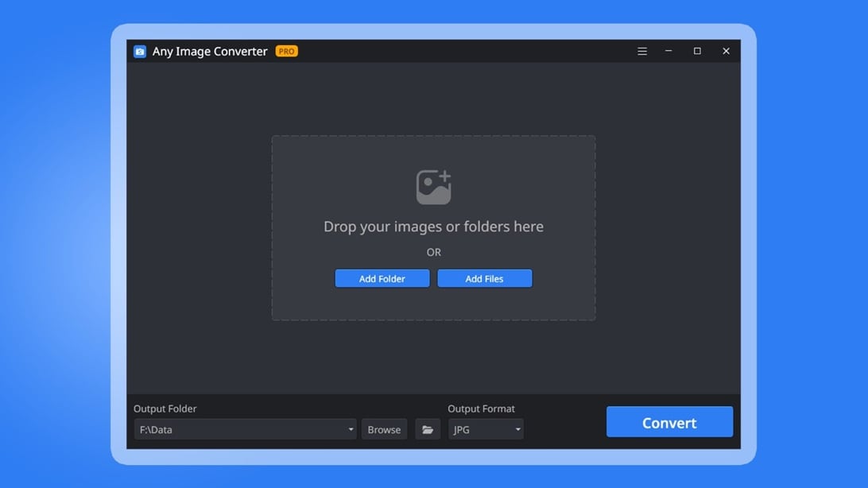Click the chevron on the JPG selector
Screen dimensions: 868x488
[x=517, y=428]
